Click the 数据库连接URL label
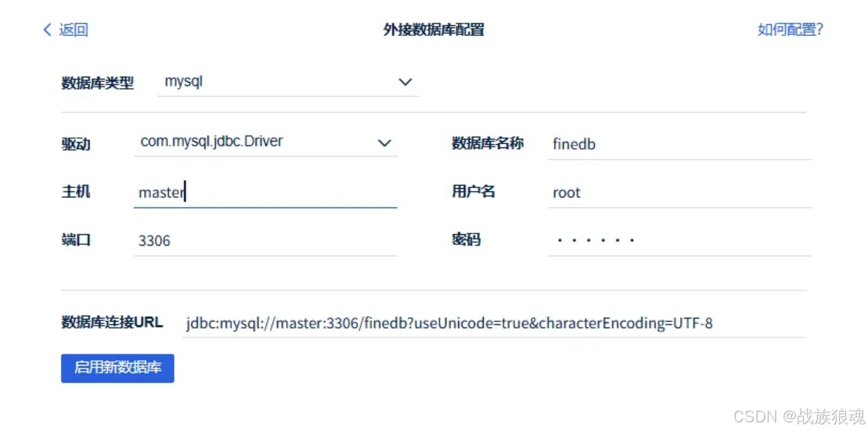This screenshot has height=431, width=868. point(112,322)
